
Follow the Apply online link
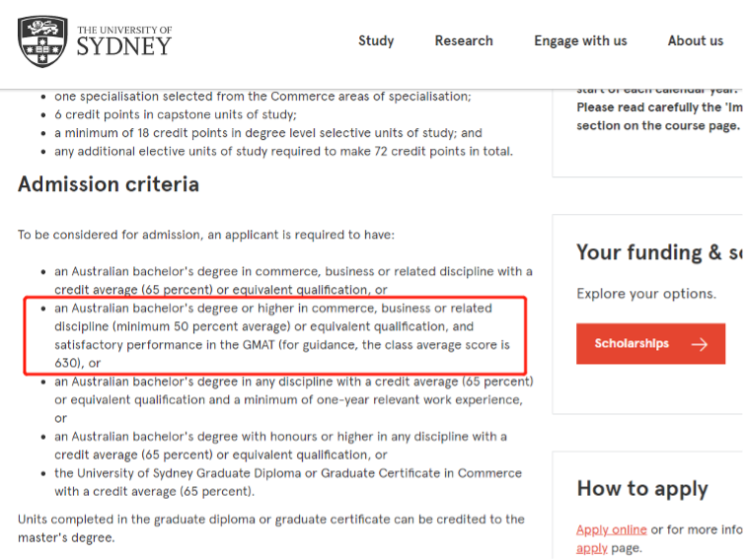(x=612, y=529)
